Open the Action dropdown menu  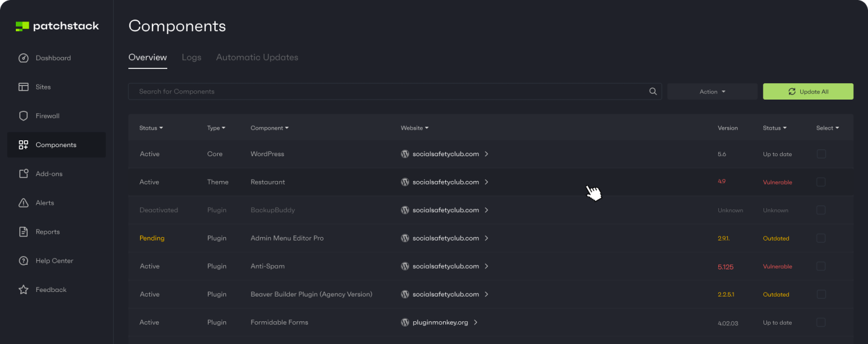pyautogui.click(x=712, y=92)
